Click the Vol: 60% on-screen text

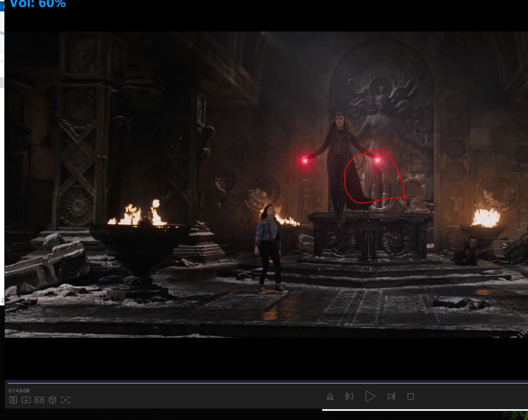pos(38,4)
